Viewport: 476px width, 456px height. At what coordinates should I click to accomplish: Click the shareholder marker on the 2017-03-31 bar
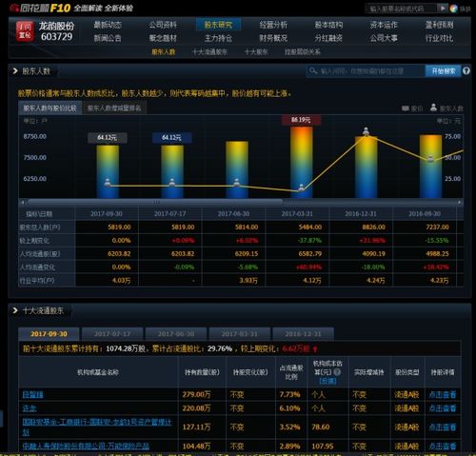point(302,188)
